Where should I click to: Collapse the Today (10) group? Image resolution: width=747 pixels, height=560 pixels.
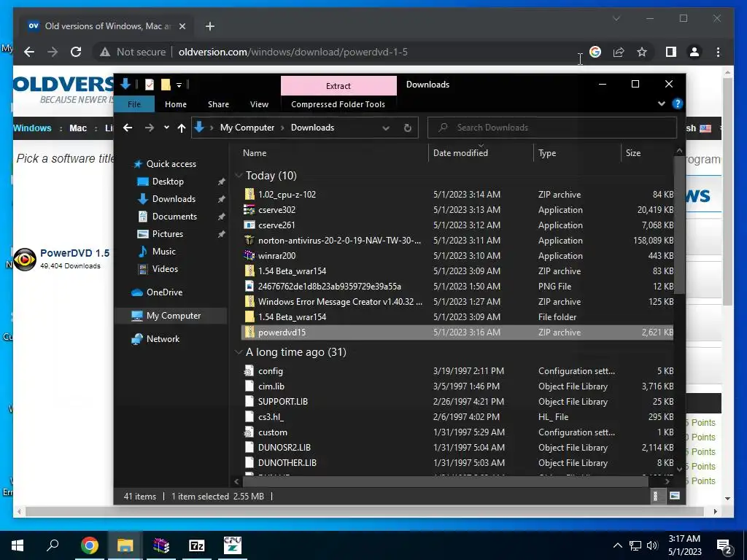click(x=239, y=176)
